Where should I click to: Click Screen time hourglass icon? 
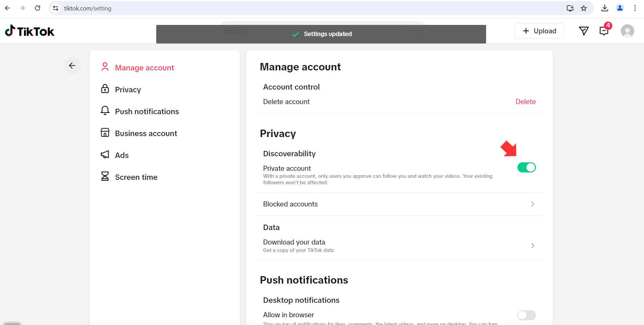click(x=105, y=176)
